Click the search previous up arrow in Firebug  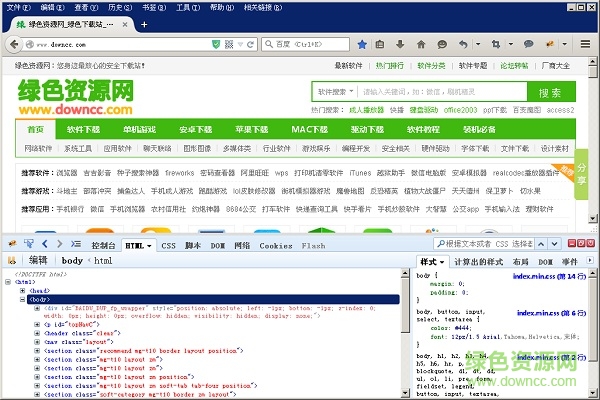tap(541, 243)
